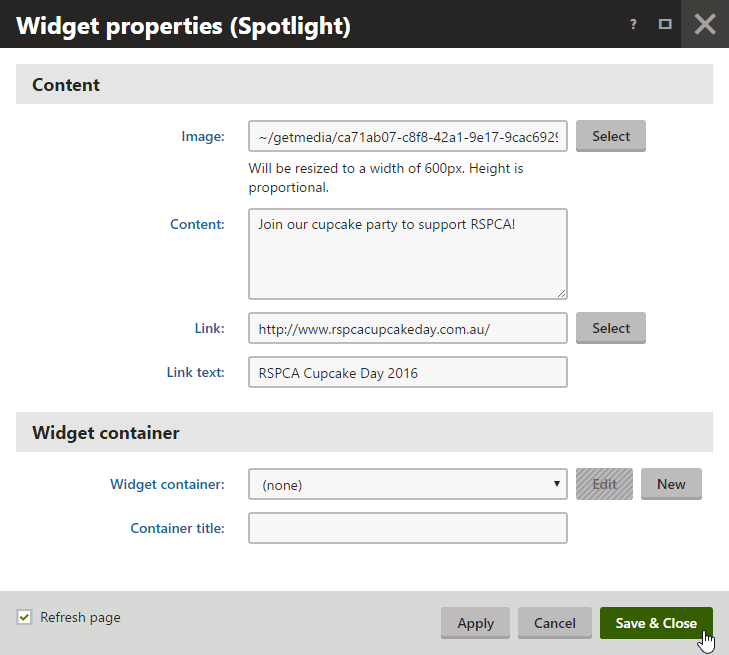
Task: Open the Widget container dropdown
Action: (407, 485)
